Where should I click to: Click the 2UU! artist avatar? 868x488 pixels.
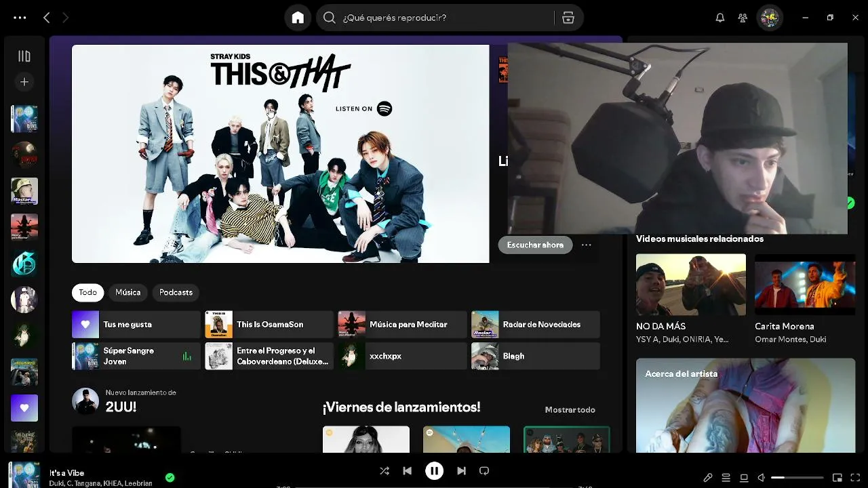tap(85, 401)
